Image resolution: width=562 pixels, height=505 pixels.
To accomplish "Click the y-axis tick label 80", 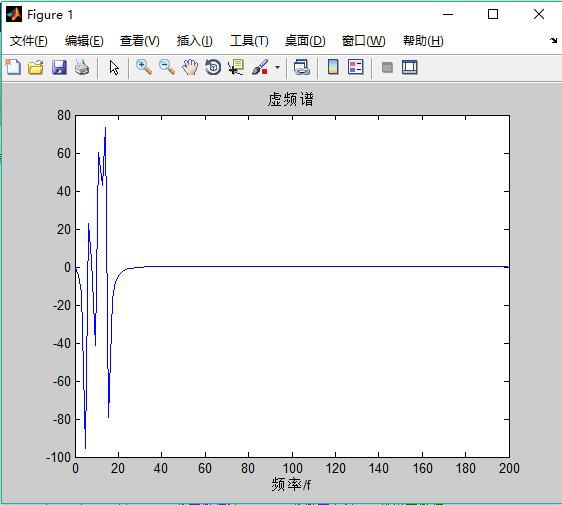I will (64, 115).
